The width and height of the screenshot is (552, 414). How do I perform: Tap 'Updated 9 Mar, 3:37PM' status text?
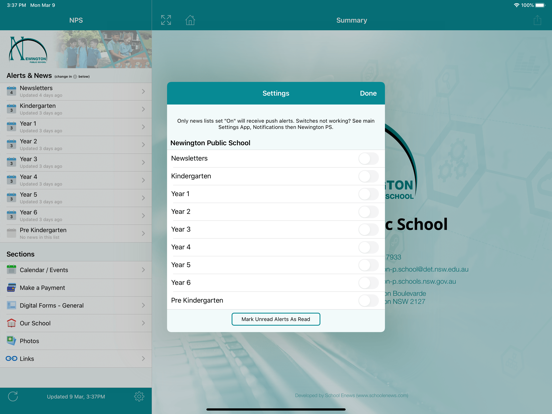click(76, 396)
